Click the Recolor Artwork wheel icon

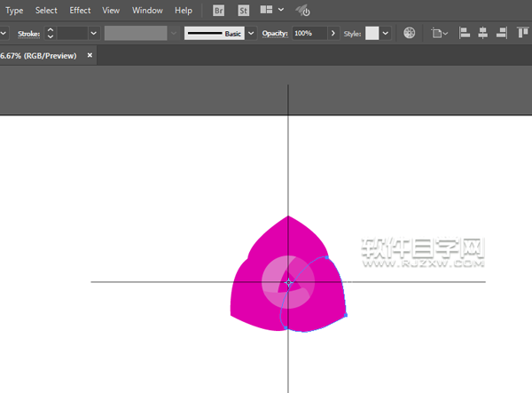(x=410, y=33)
